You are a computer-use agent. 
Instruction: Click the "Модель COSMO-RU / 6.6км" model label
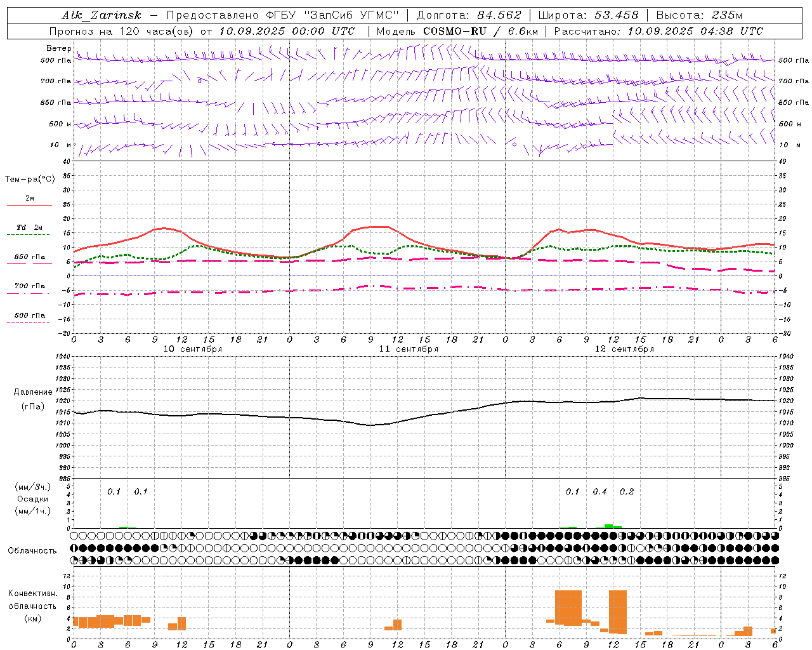[x=457, y=31]
